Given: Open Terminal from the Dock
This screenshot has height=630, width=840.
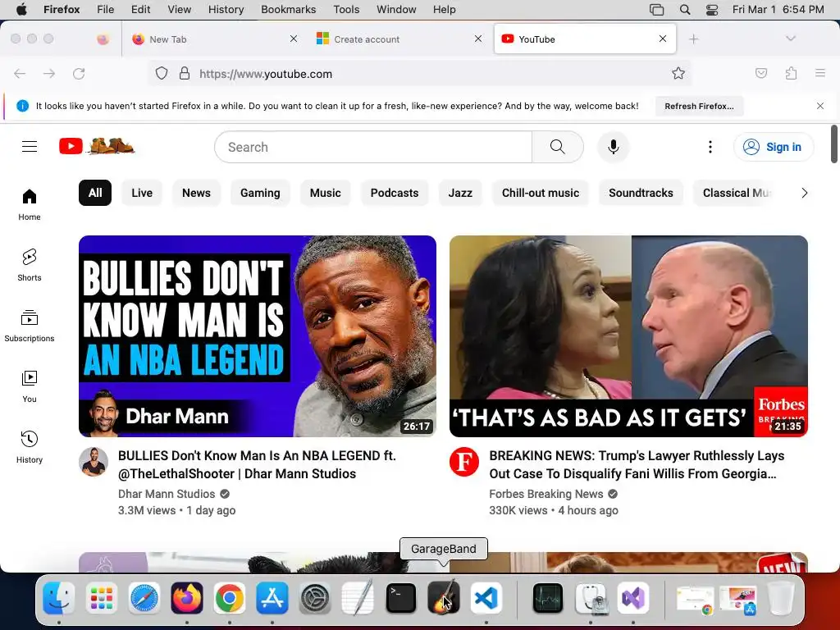Looking at the screenshot, I should (400, 598).
